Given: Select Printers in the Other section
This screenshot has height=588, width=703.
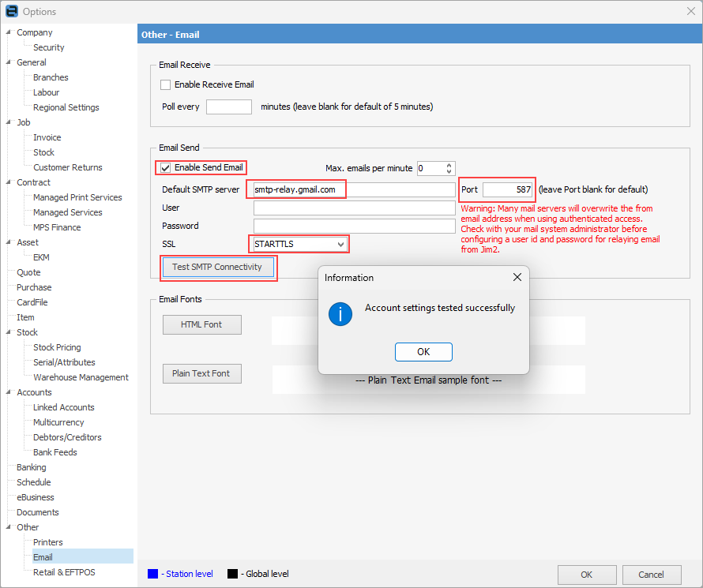Looking at the screenshot, I should pos(48,542).
